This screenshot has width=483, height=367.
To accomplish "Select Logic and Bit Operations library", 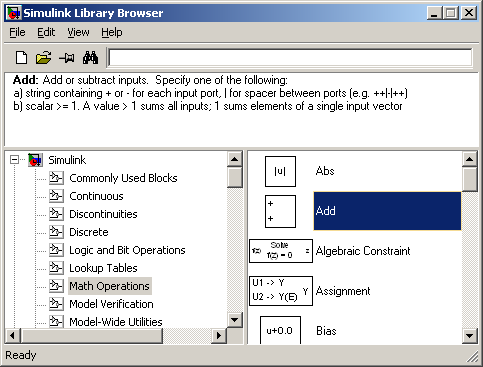I will pos(127,250).
